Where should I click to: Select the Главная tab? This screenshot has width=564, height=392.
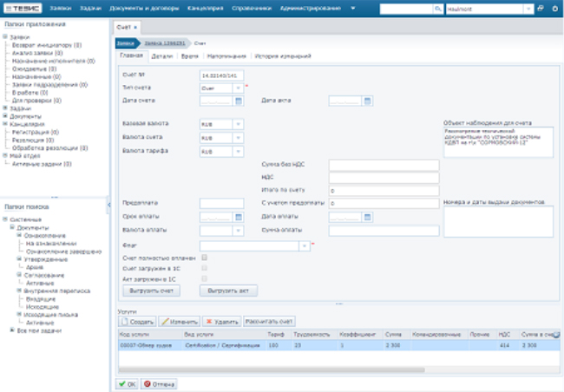(131, 56)
